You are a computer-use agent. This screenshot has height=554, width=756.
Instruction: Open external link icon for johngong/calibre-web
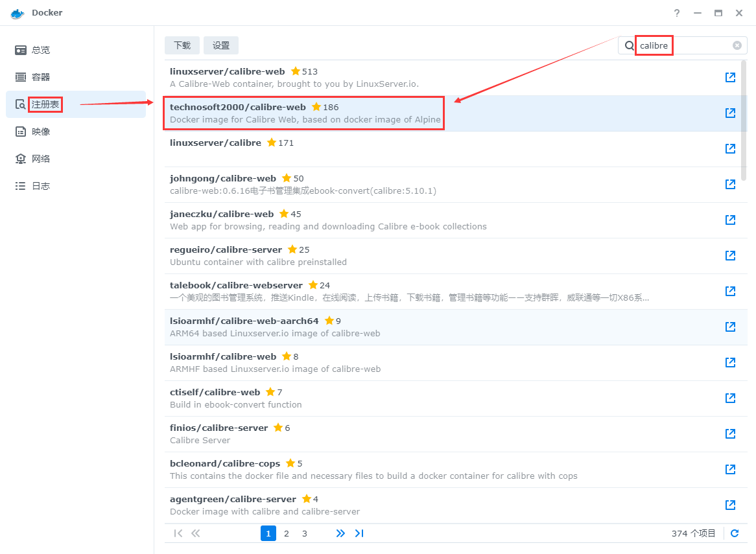pyautogui.click(x=730, y=185)
